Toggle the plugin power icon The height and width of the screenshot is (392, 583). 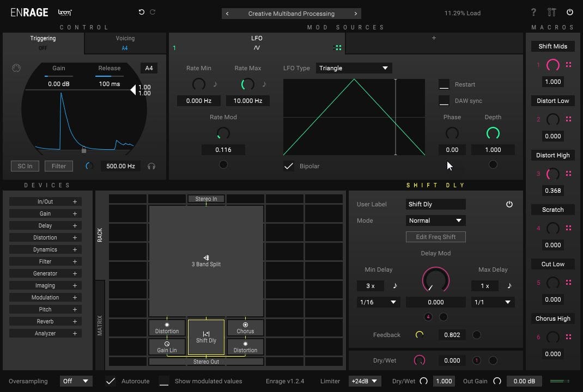[x=569, y=13]
